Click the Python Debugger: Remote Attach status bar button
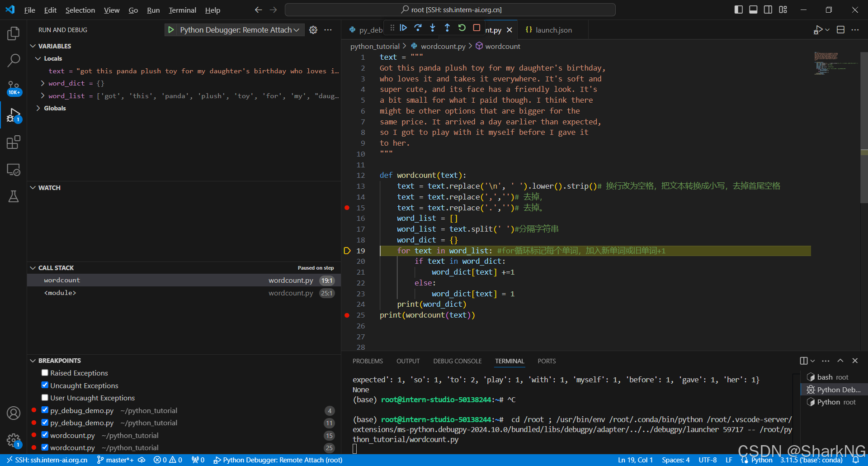Viewport: 868px width, 466px height. click(x=278, y=460)
